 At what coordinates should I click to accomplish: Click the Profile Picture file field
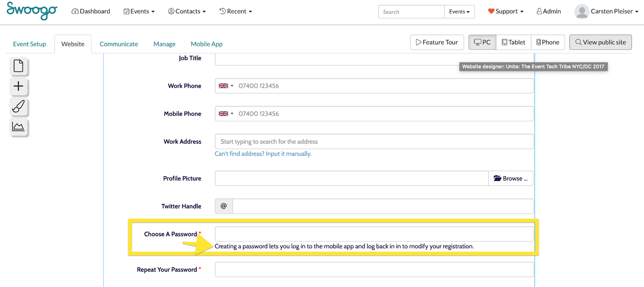point(352,178)
